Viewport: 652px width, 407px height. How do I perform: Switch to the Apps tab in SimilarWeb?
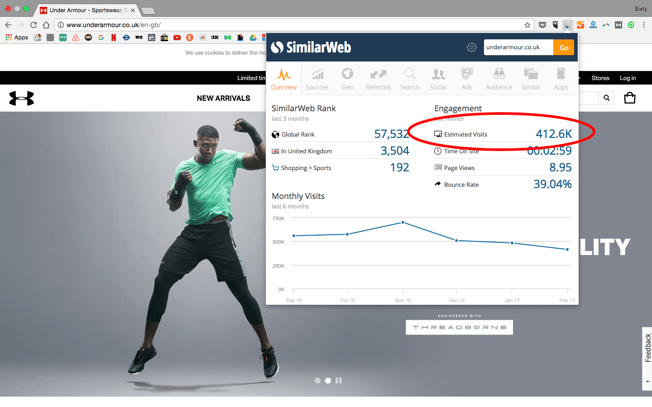pos(561,79)
